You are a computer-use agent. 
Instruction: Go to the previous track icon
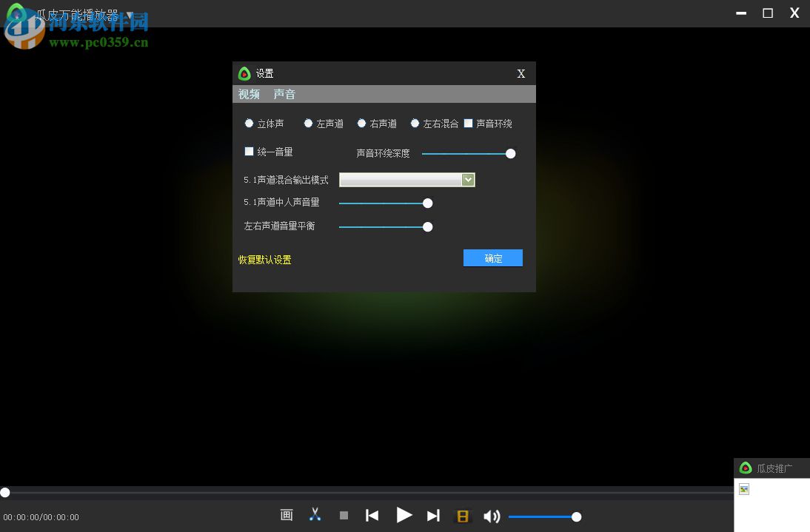click(372, 515)
